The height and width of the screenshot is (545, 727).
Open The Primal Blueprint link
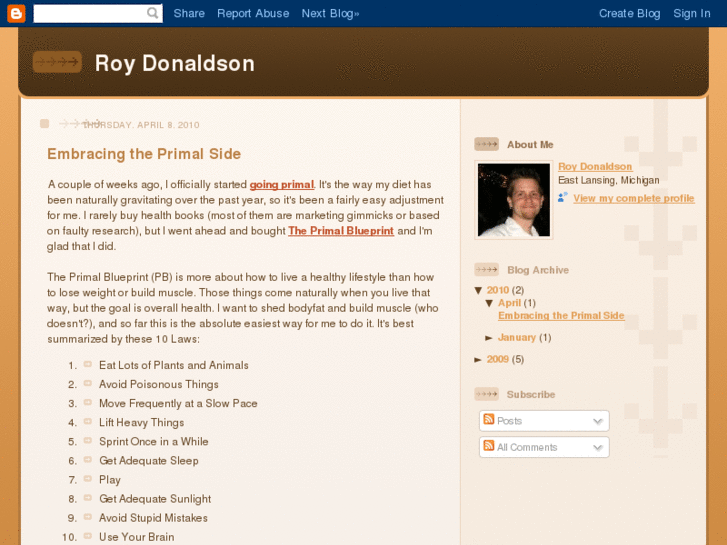[341, 231]
